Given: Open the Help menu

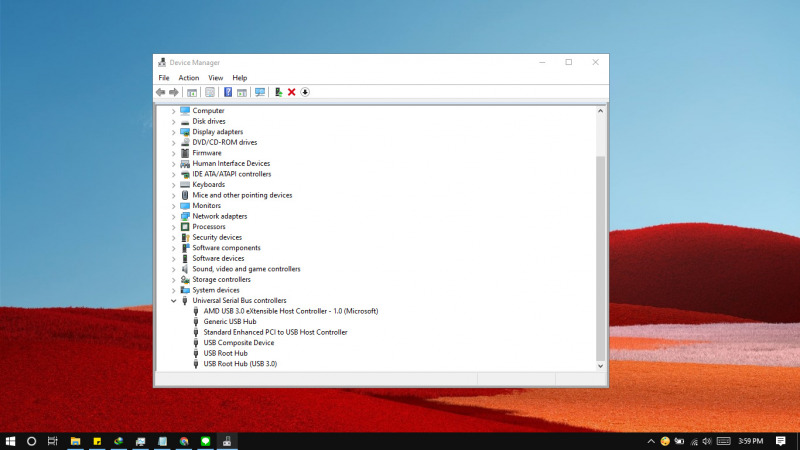Looking at the screenshot, I should (x=239, y=78).
